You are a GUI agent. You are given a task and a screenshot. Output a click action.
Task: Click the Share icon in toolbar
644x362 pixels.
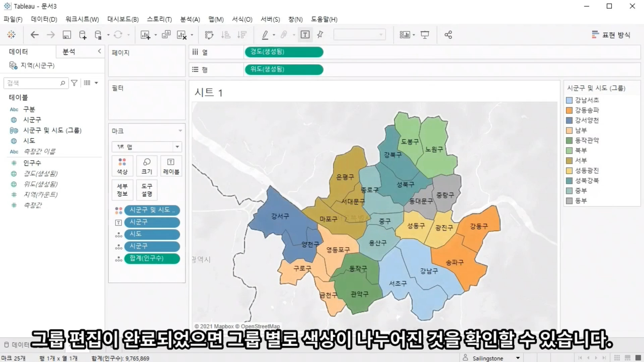(x=448, y=35)
